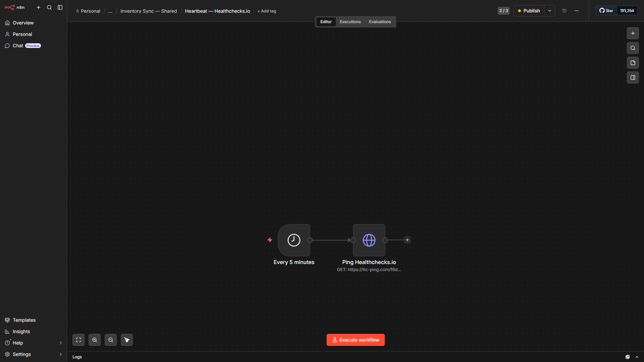Open the workflow more options menu
The height and width of the screenshot is (362, 644).
click(x=577, y=11)
